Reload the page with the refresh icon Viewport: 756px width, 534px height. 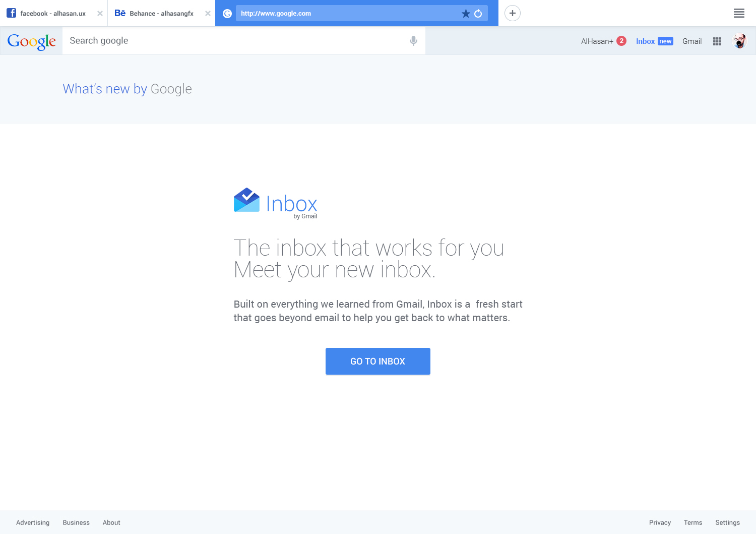click(x=478, y=14)
